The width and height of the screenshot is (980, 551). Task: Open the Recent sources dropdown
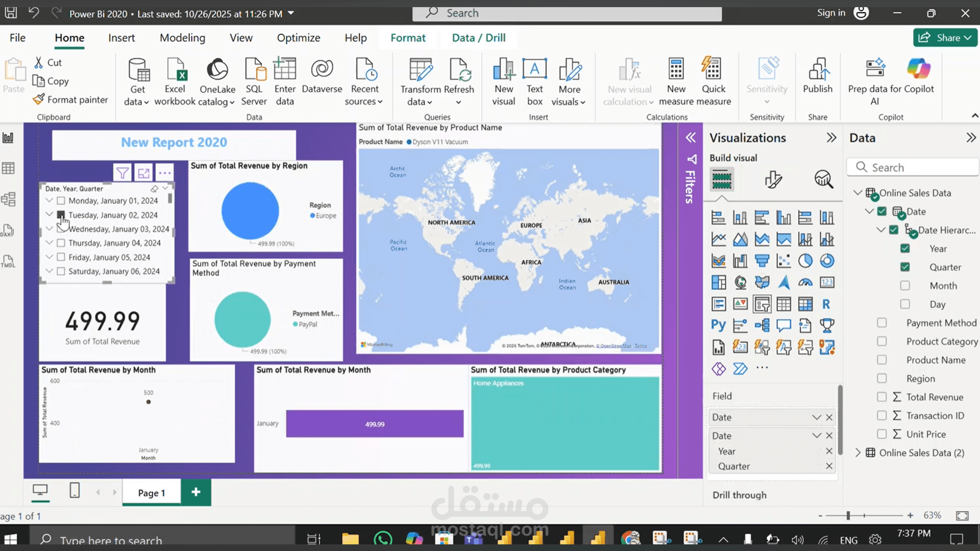click(x=364, y=82)
